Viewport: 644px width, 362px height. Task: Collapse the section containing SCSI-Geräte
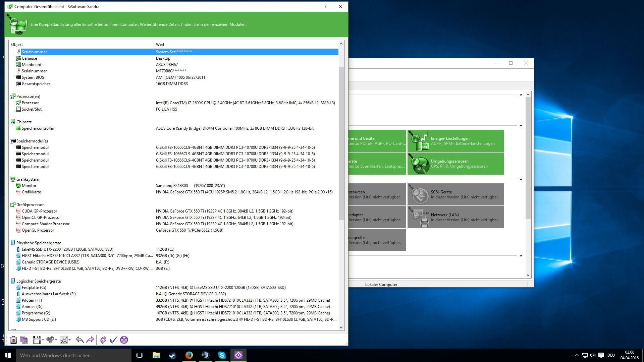click(x=521, y=179)
